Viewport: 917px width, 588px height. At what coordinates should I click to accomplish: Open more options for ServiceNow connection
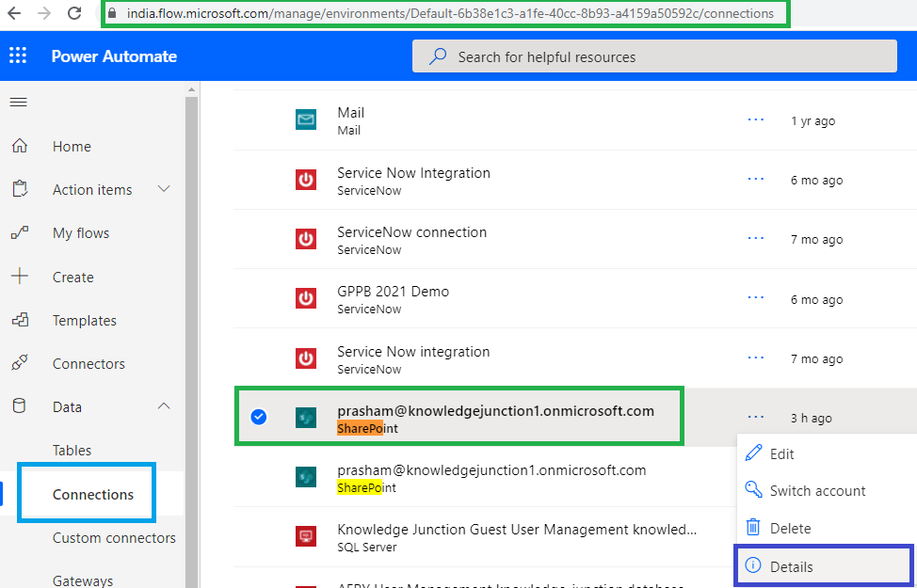(x=756, y=238)
